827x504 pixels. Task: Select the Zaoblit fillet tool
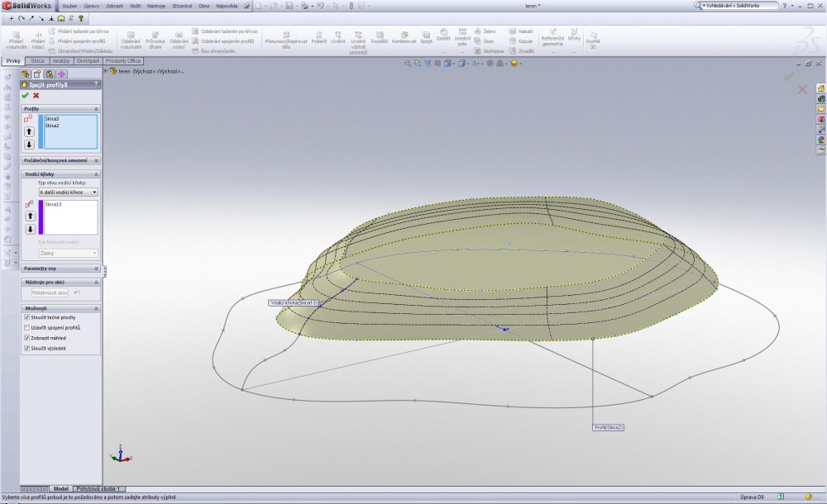[443, 35]
